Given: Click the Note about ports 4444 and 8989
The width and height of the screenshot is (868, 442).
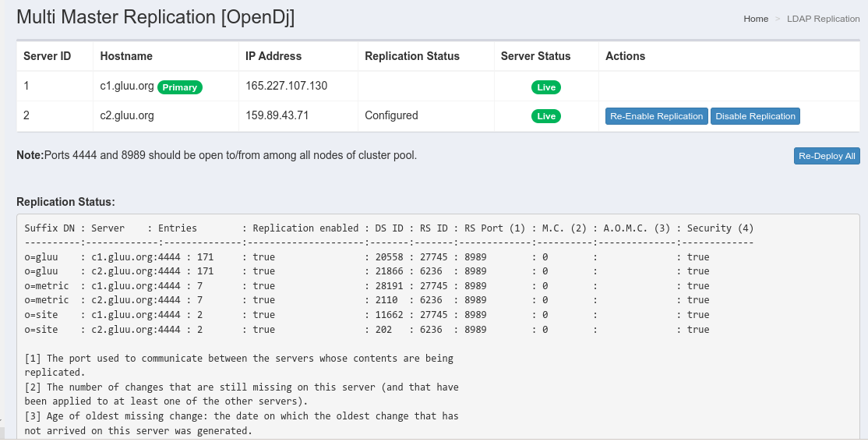Looking at the screenshot, I should pos(217,156).
